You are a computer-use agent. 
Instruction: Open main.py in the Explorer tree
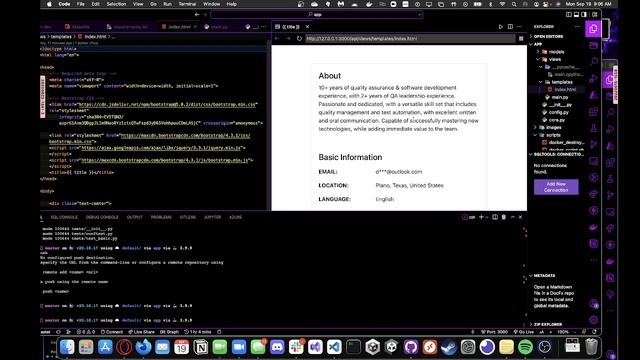560,97
